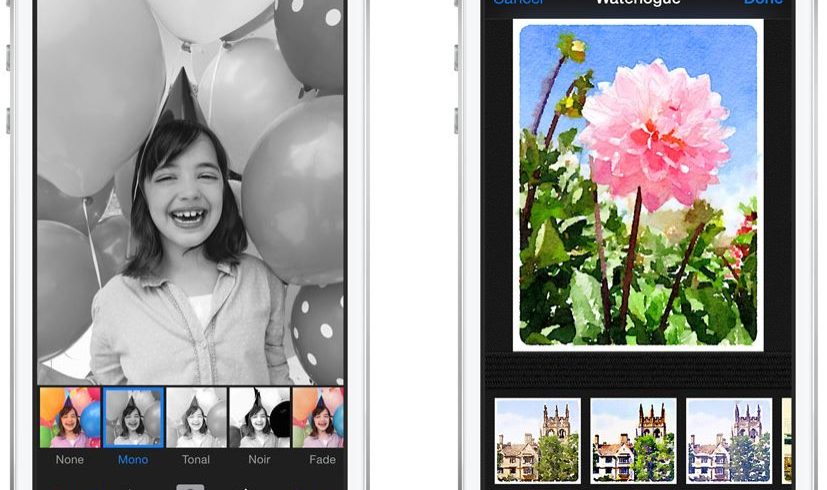Apply the Tonal filter thumbnail
This screenshot has height=490, width=827.
pyautogui.click(x=196, y=417)
